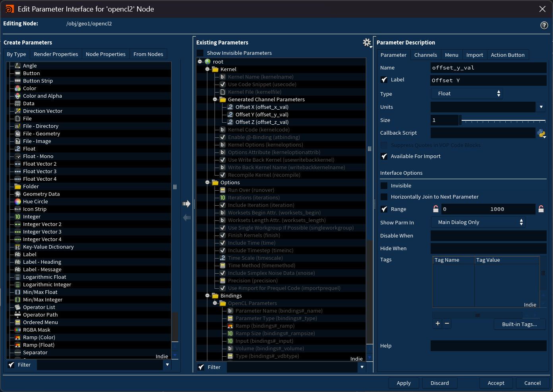
Task: Click the Built-in Tags button
Action: pos(519,324)
